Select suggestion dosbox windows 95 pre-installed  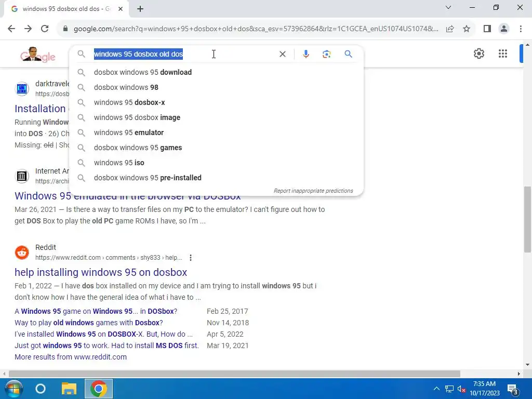[216, 178]
